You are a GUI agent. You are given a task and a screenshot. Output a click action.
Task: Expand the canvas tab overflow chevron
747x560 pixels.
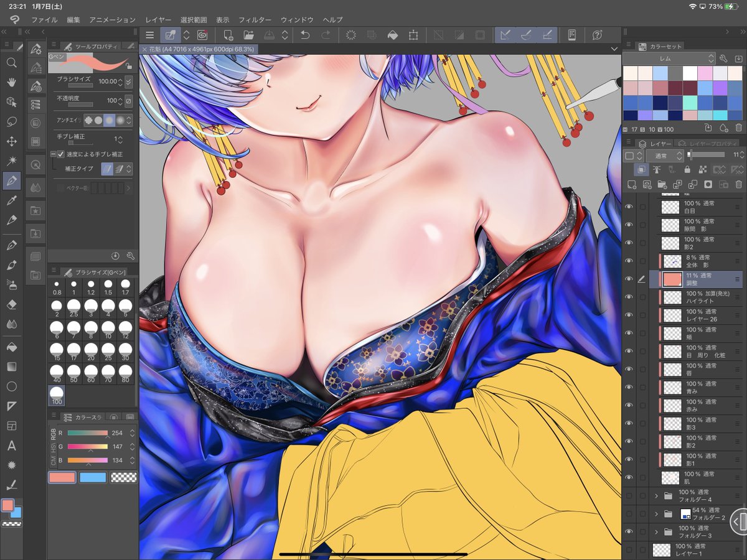tap(614, 49)
